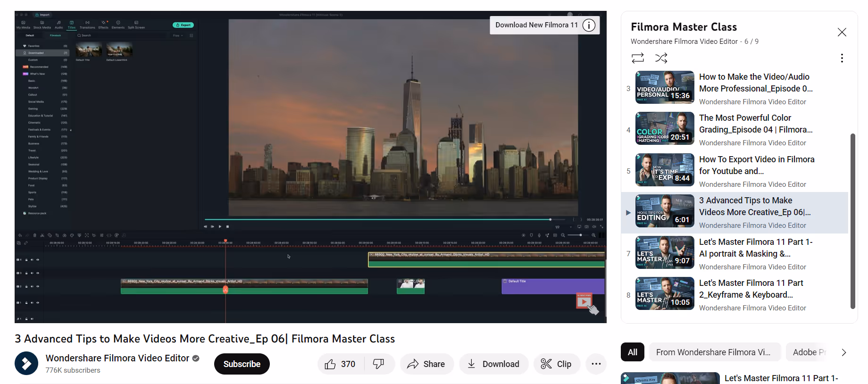868x384 pixels.
Task: Open the Stock Media tab in the video
Action: click(x=42, y=25)
